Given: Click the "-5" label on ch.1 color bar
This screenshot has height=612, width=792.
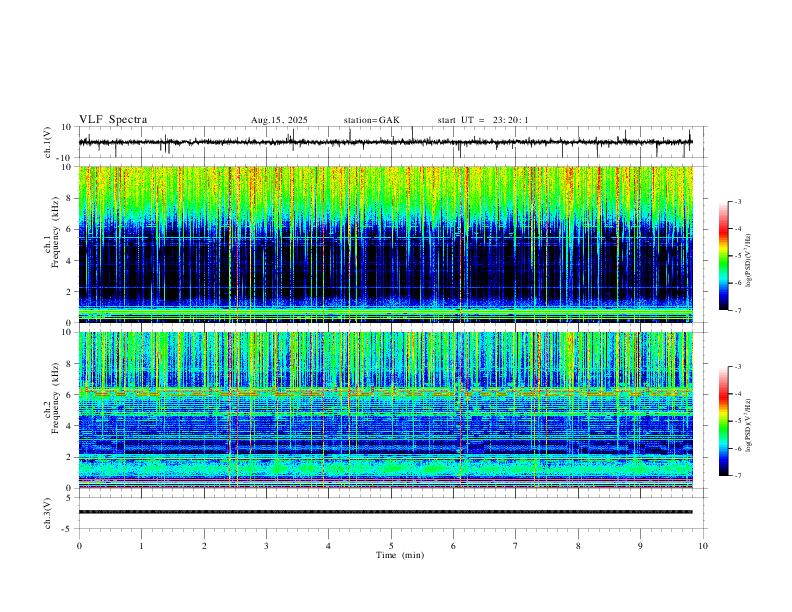Looking at the screenshot, I should click(738, 256).
